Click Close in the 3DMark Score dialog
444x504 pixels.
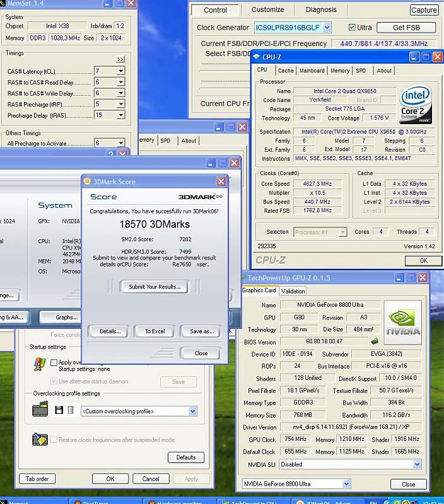tap(201, 353)
